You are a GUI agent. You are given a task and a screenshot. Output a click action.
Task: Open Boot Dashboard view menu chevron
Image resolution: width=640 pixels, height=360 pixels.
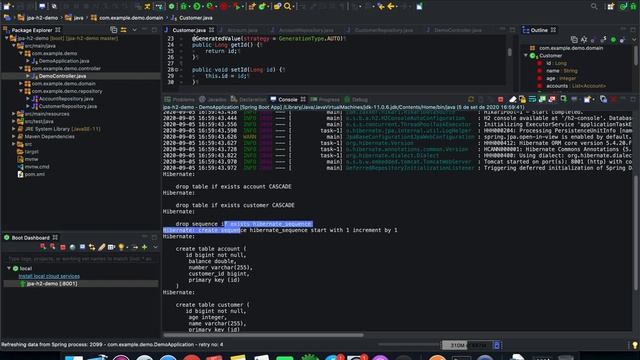155,247
